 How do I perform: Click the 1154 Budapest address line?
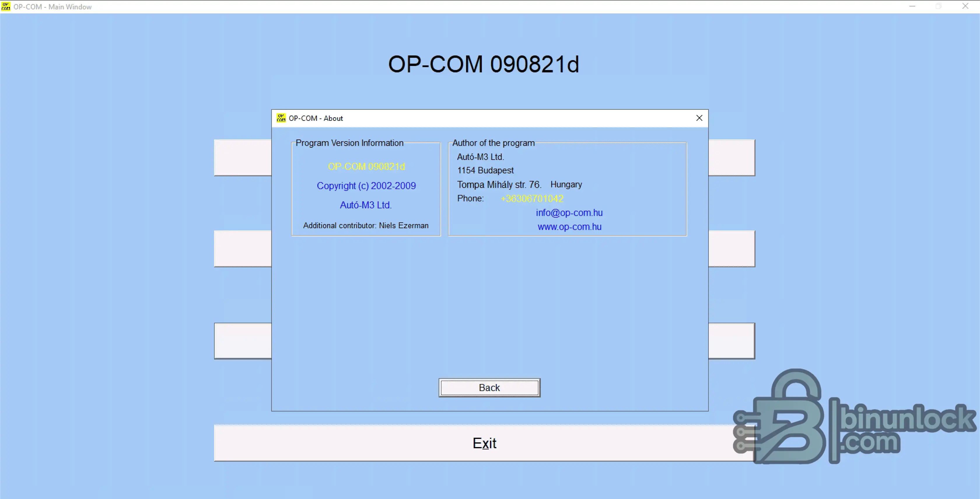[x=485, y=170]
